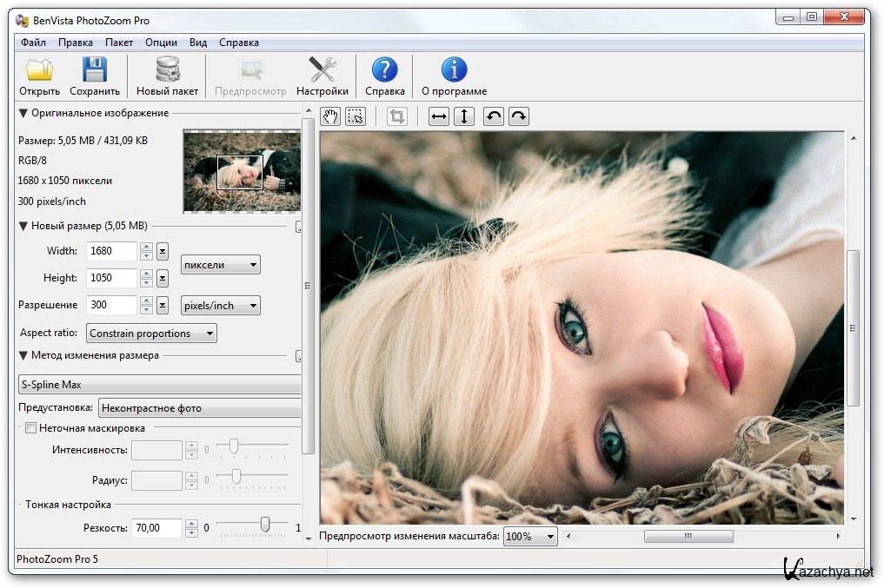Collapse the Оригинальное изображение section
The width and height of the screenshot is (884, 588).
click(x=23, y=113)
